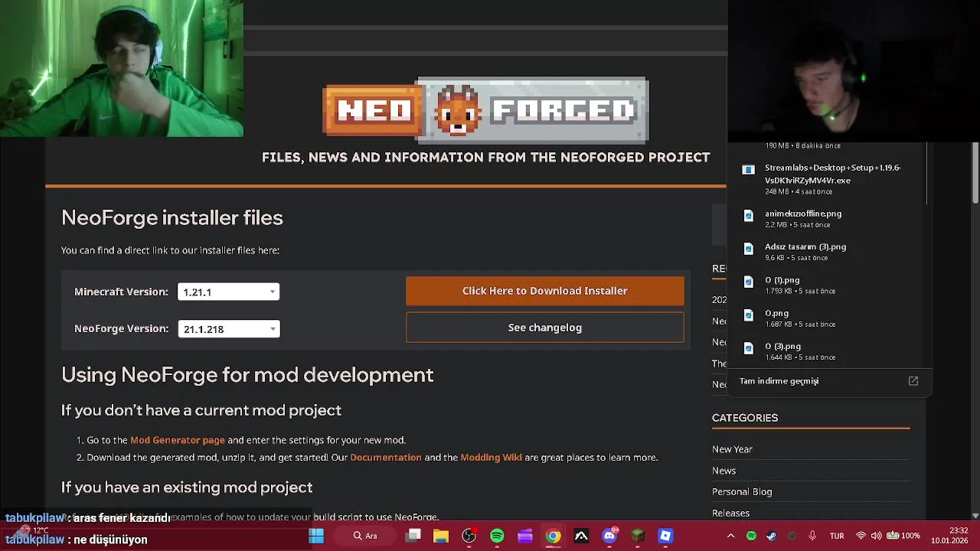Click the Steam tray icon
Image resolution: width=980 pixels, height=551 pixels.
[x=771, y=536]
